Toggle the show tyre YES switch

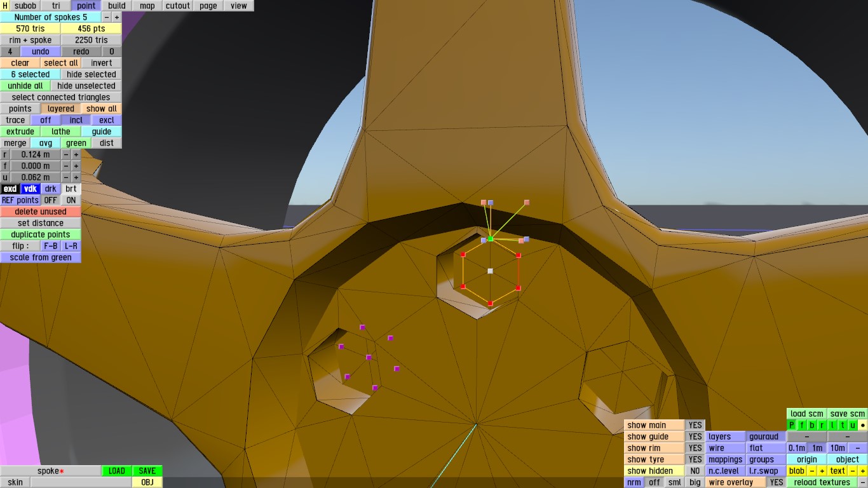click(x=695, y=459)
